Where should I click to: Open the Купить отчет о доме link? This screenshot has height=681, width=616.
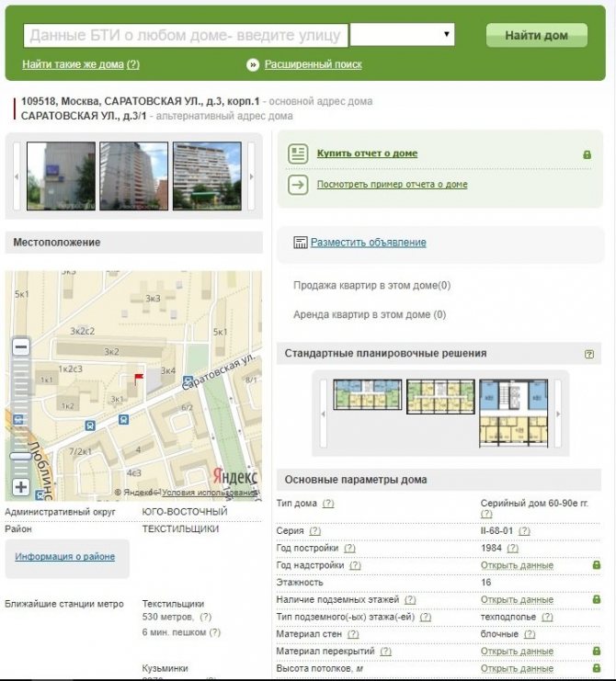tap(367, 153)
